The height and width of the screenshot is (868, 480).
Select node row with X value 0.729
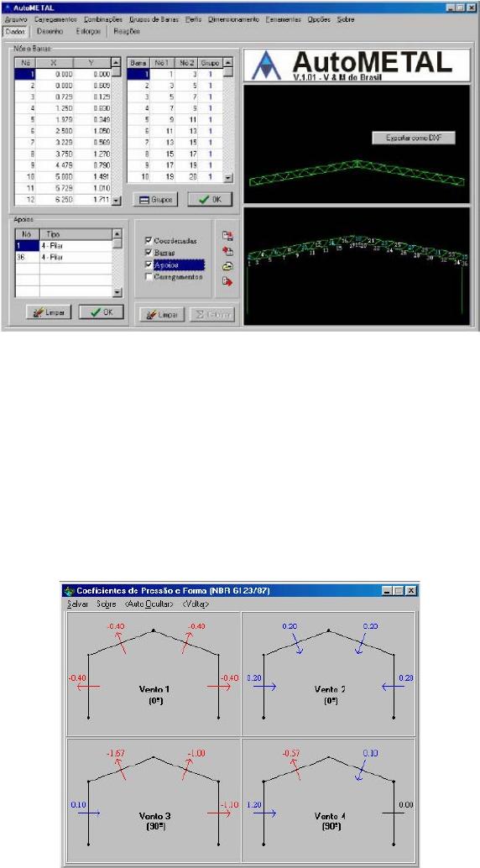tap(63, 97)
